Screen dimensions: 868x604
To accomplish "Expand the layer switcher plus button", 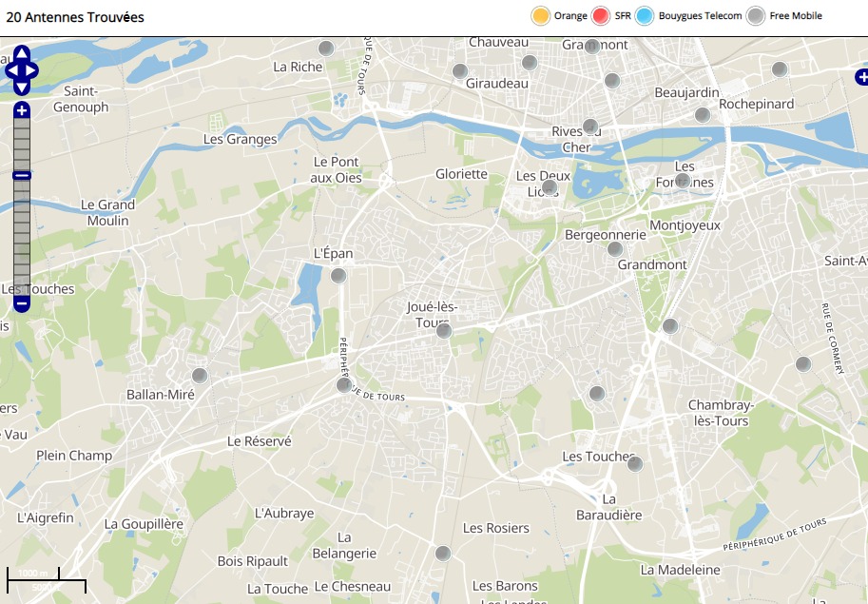I will (x=861, y=76).
